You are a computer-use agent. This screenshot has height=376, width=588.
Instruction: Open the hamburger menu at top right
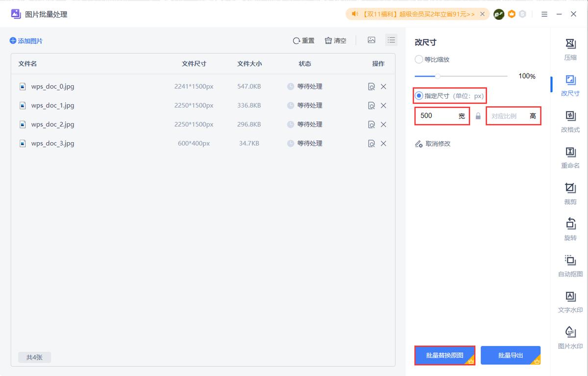click(x=544, y=14)
